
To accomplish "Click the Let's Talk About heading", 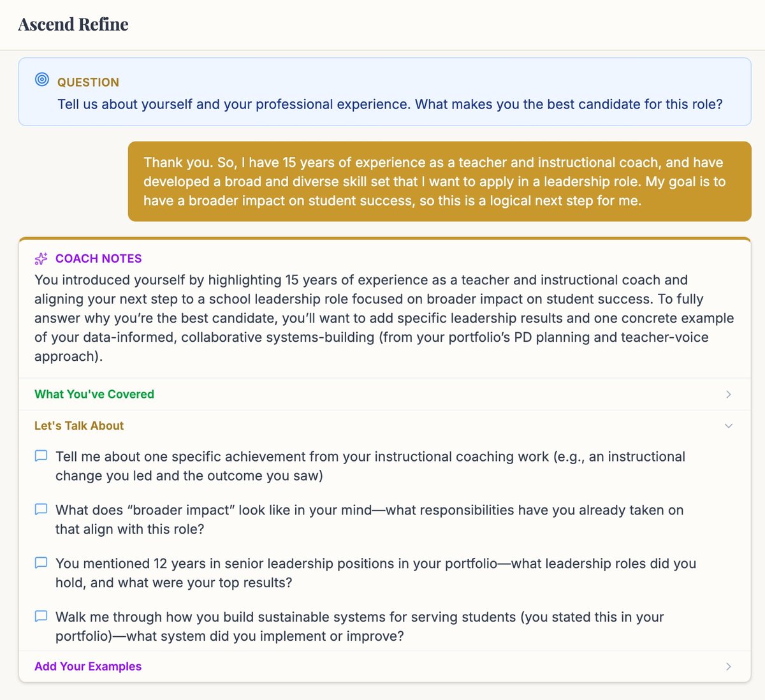I will click(x=78, y=425).
